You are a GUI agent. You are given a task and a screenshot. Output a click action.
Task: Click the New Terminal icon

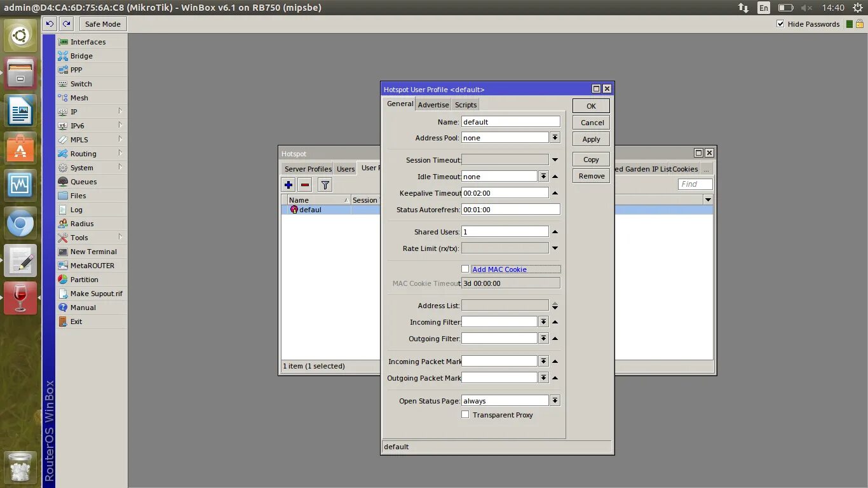[63, 252]
